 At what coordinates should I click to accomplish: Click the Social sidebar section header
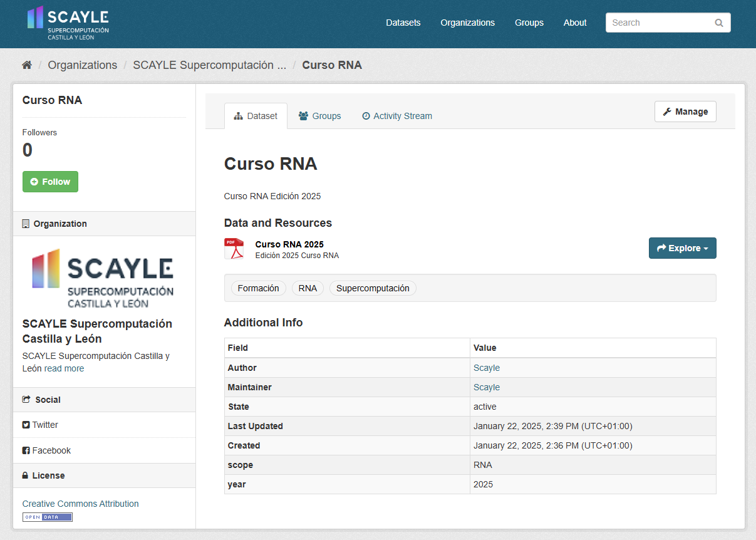click(104, 400)
